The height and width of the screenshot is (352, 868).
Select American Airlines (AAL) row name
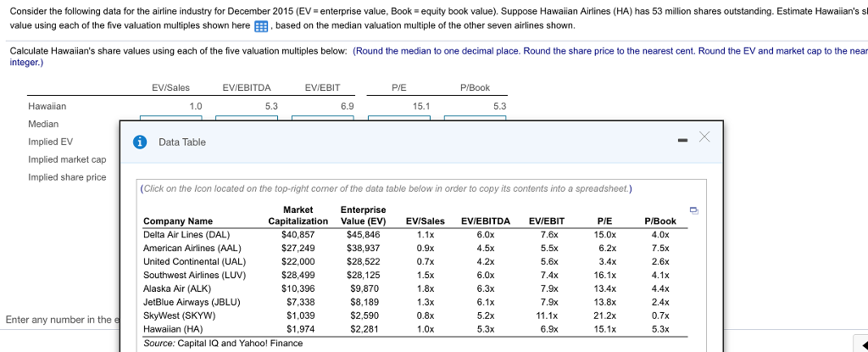[192, 248]
